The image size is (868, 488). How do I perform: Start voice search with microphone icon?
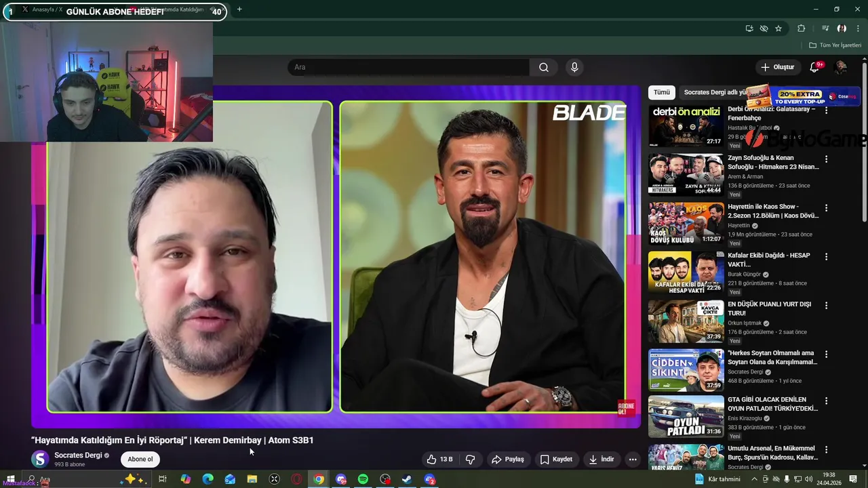click(574, 67)
